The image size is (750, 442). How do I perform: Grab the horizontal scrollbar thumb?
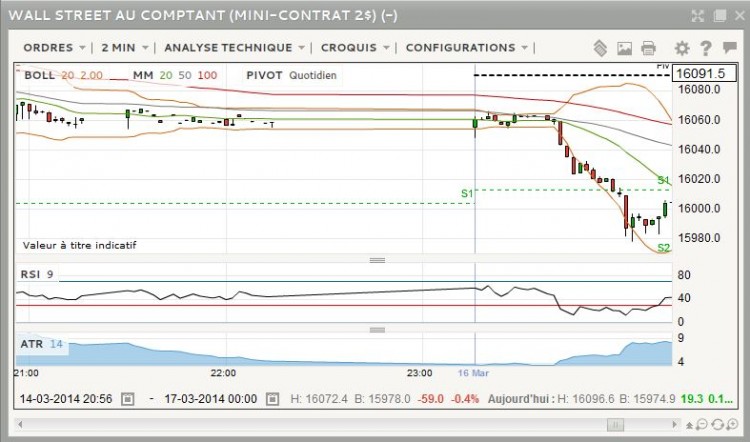click(615, 424)
